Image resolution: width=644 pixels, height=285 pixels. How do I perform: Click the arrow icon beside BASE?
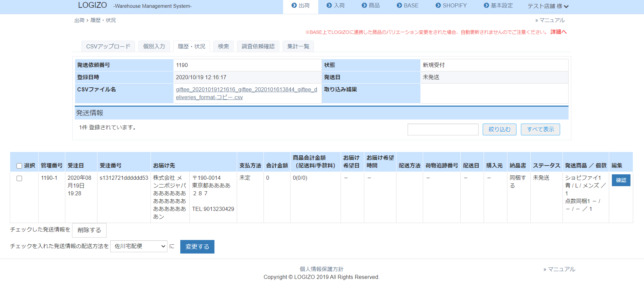pos(399,5)
